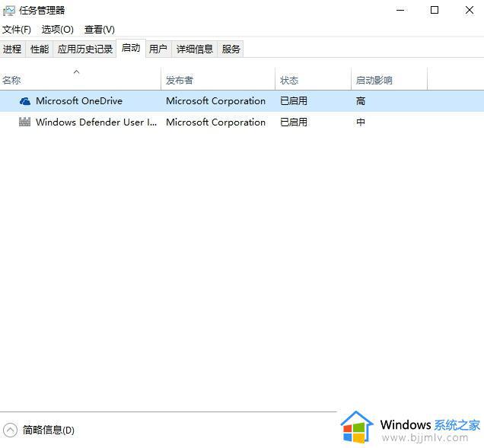484x448 pixels.
Task: Click Microsoft Corporation in the Windows Defender row
Action: (x=216, y=122)
